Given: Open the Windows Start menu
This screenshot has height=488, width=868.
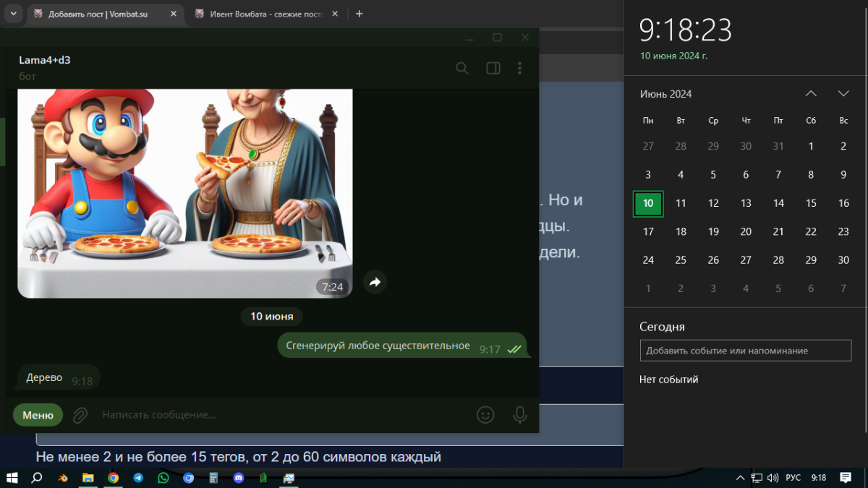Looking at the screenshot, I should [x=12, y=478].
